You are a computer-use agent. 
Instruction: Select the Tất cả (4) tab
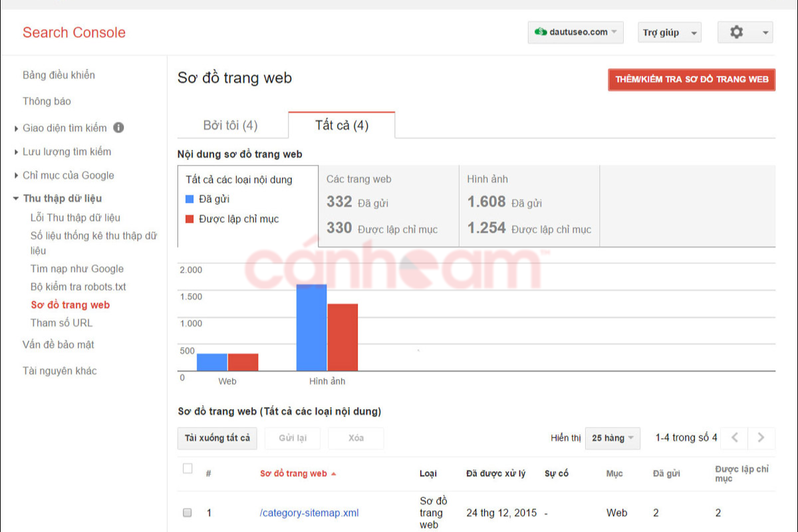click(342, 125)
